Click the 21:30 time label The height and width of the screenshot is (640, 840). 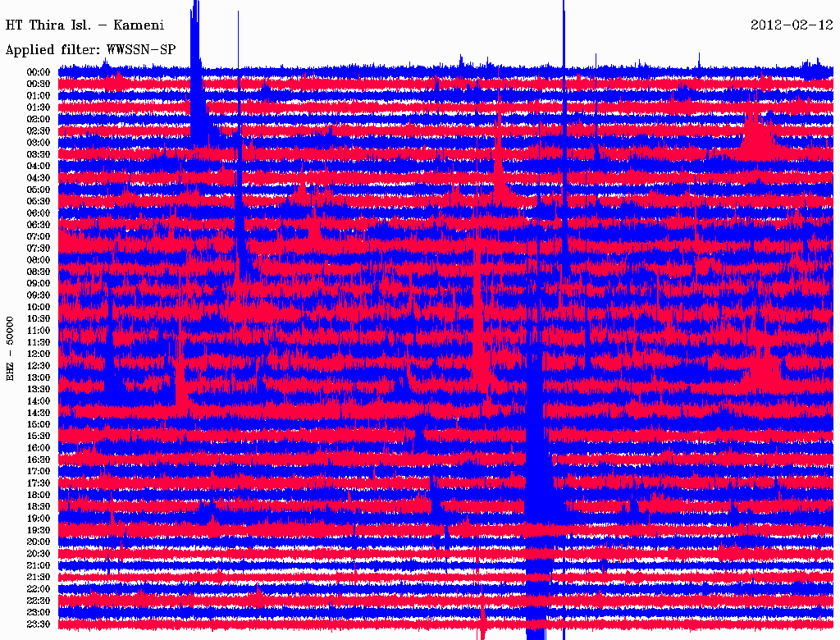pyautogui.click(x=39, y=578)
